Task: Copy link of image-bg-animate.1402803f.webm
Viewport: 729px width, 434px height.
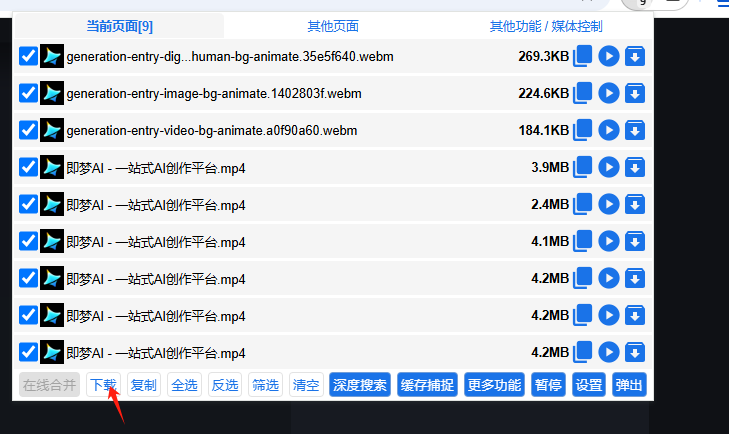Action: point(583,93)
